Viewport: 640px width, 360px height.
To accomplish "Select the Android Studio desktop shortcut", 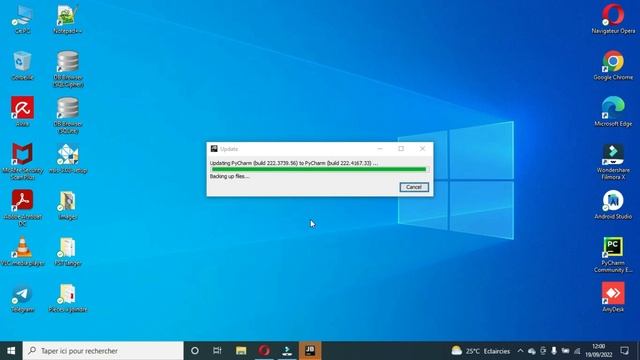I will pyautogui.click(x=613, y=205).
